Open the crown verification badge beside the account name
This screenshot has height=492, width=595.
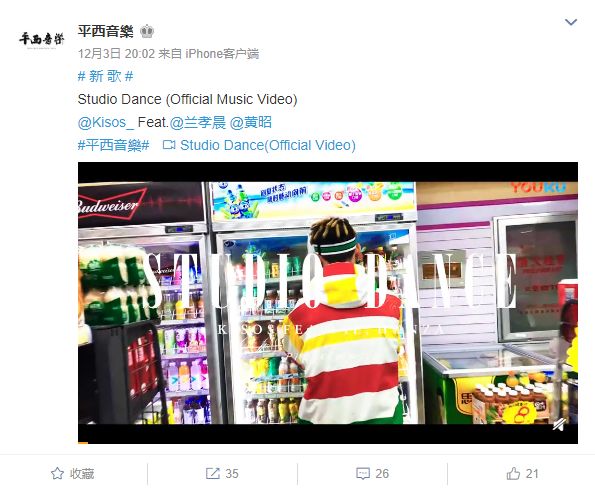pos(147,31)
